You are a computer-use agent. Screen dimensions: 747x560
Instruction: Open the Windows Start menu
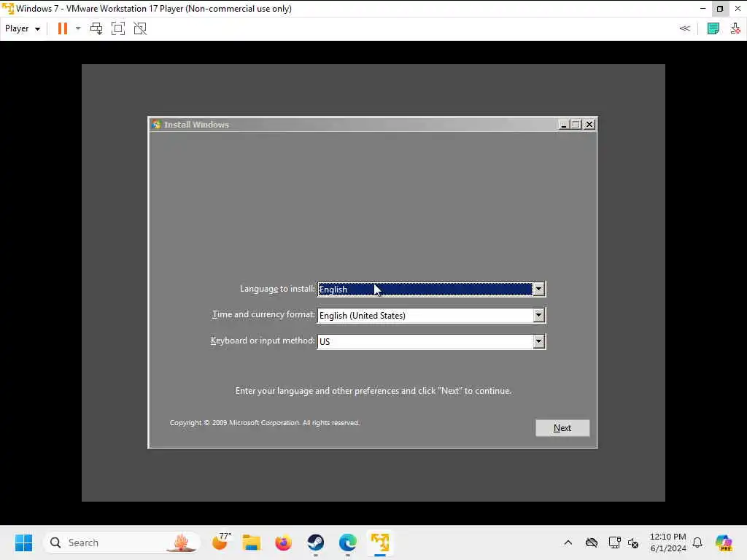[x=23, y=542]
